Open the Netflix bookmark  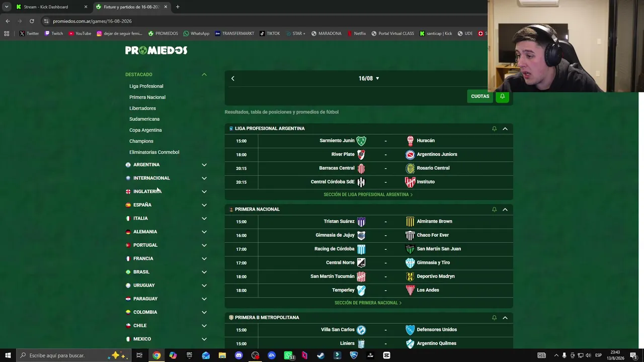pyautogui.click(x=356, y=34)
